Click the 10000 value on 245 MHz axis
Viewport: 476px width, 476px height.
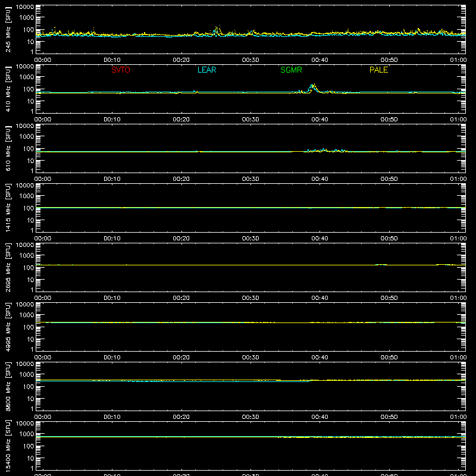[25, 7]
